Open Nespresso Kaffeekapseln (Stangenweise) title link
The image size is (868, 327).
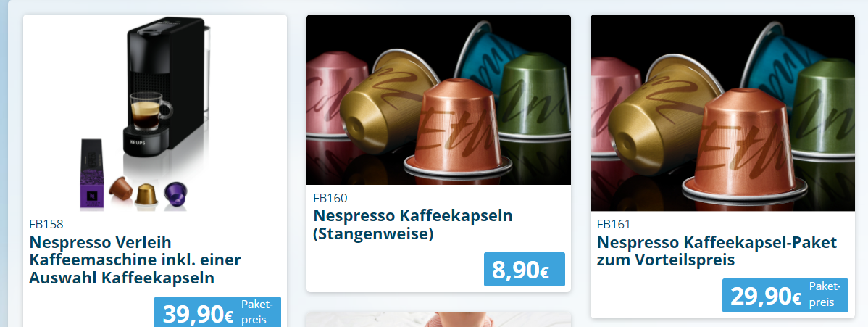[413, 225]
